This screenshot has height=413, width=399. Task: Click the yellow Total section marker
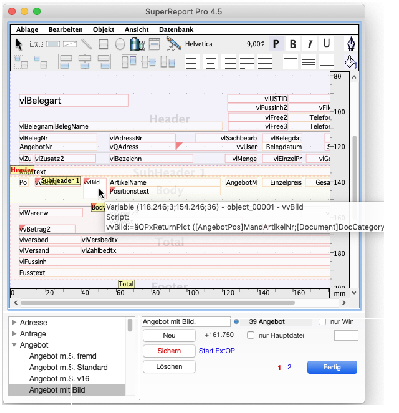pyautogui.click(x=126, y=284)
